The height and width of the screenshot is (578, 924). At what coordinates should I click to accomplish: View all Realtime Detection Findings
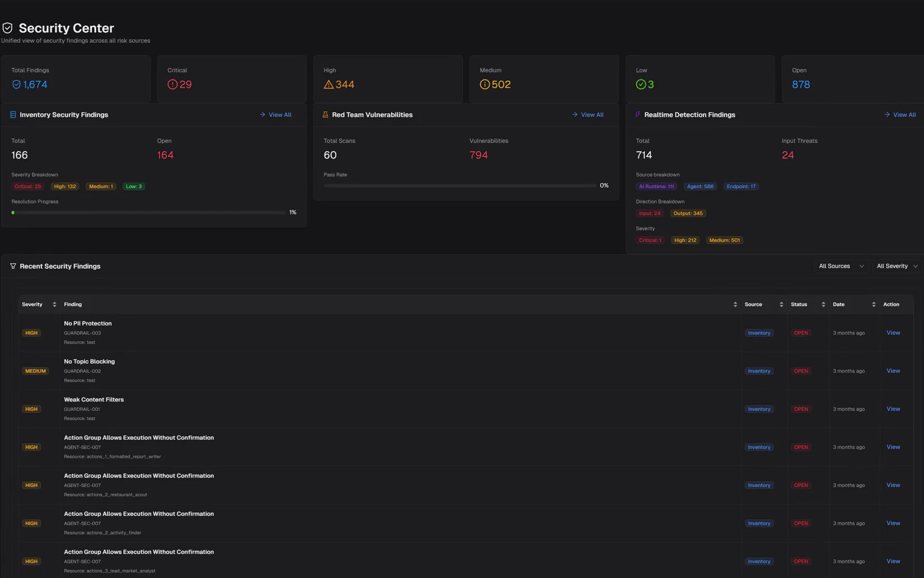click(x=900, y=115)
